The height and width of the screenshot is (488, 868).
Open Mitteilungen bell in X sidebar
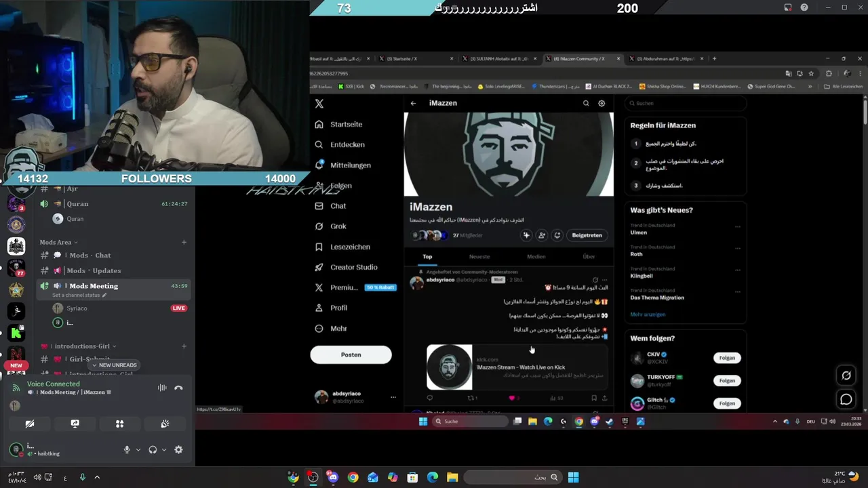[x=343, y=165]
